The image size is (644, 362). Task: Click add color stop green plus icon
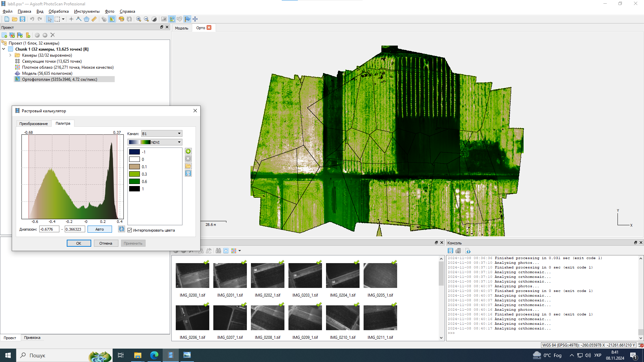point(188,152)
